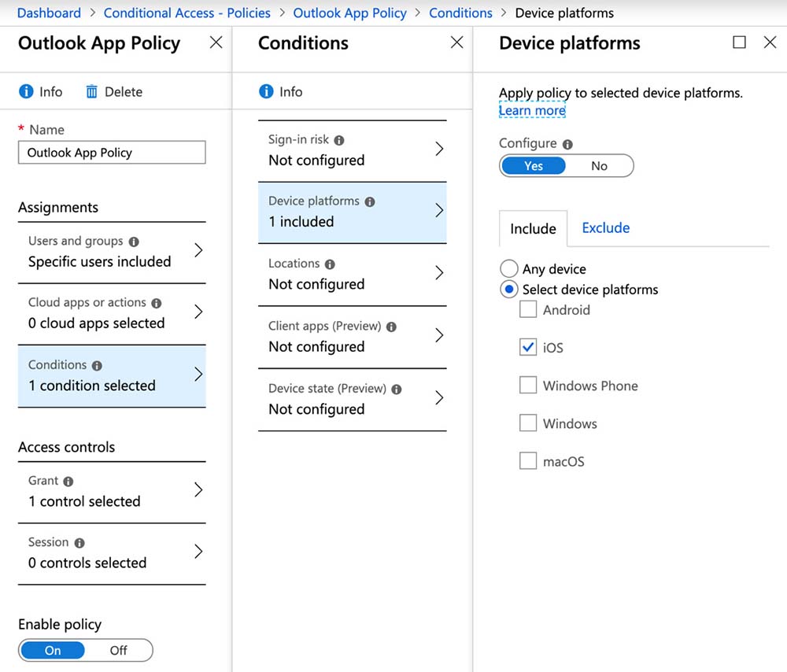Click the Delete trash icon

(91, 92)
